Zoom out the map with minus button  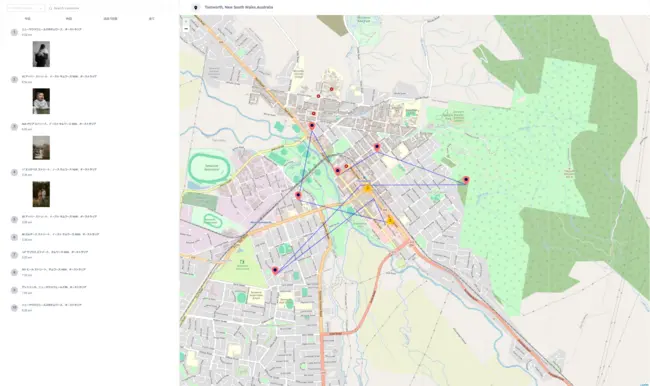pos(186,29)
